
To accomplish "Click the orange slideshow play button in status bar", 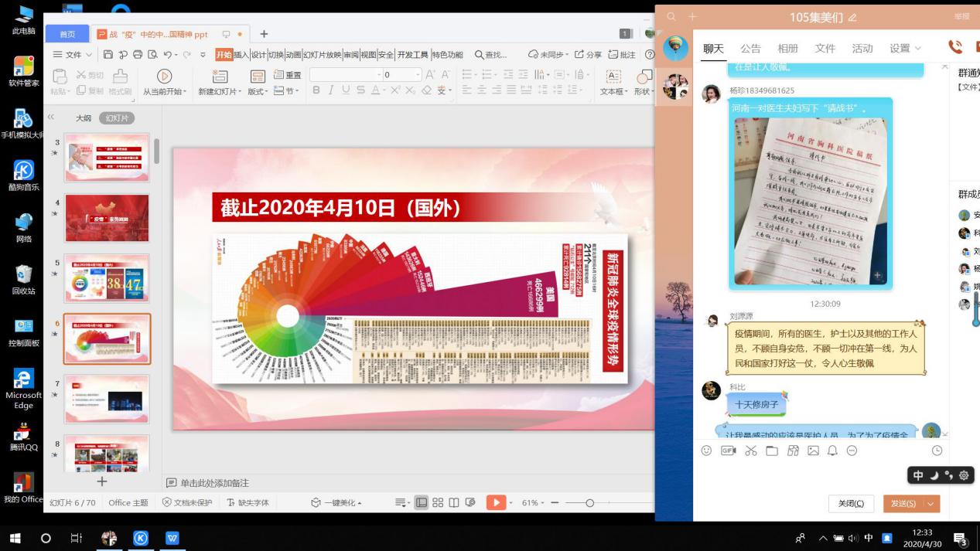I will tap(495, 503).
